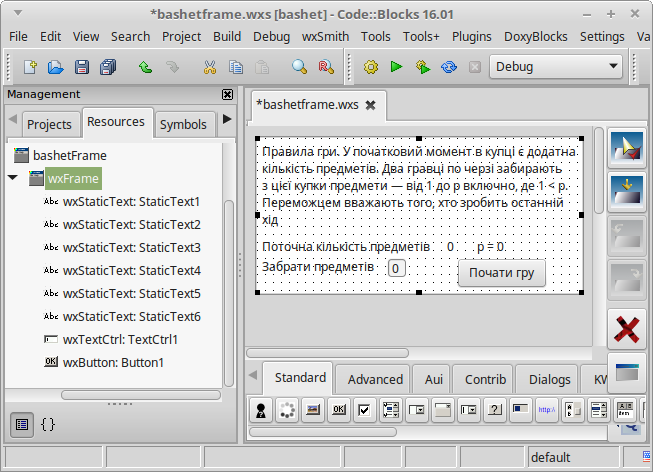Click the 'Почати гру' button in the designer

(501, 273)
